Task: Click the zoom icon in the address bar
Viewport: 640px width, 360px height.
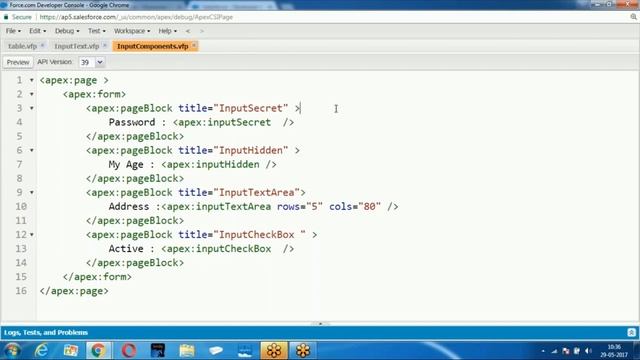Action: tap(633, 17)
